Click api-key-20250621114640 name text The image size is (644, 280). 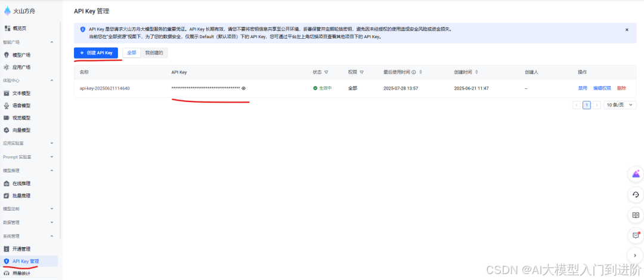coord(105,88)
